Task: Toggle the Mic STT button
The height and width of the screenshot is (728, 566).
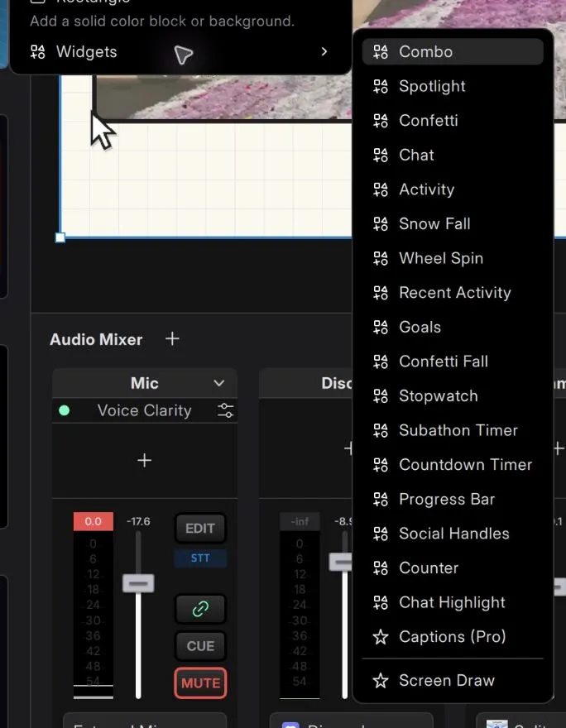Action: click(200, 558)
